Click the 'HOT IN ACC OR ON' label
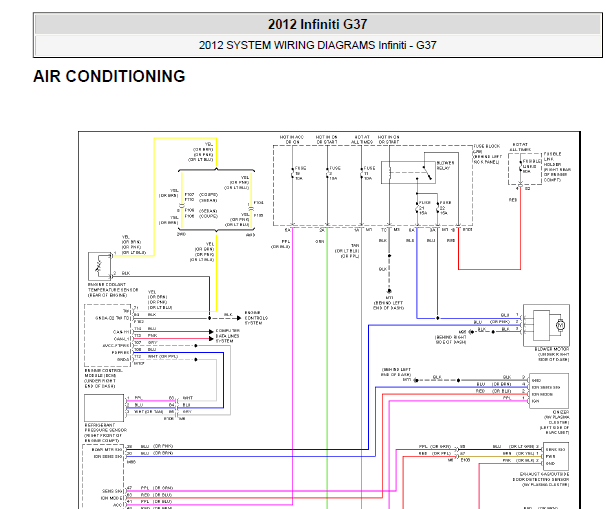The width and height of the screenshot is (606, 509). (x=292, y=140)
